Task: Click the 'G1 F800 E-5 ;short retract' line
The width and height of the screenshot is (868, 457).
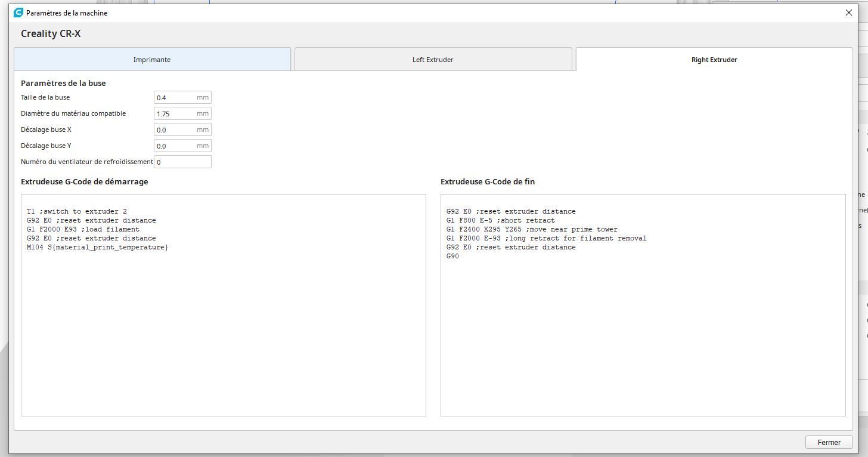Action: (x=501, y=220)
